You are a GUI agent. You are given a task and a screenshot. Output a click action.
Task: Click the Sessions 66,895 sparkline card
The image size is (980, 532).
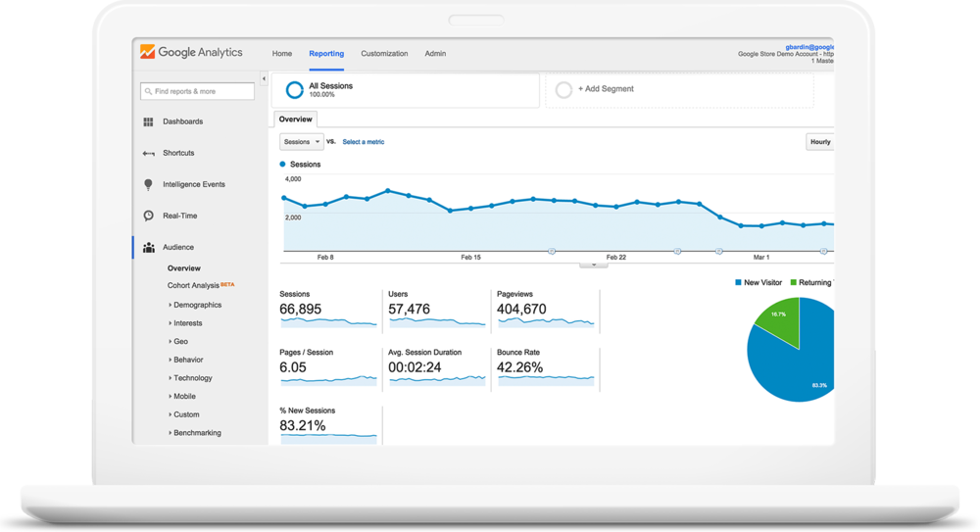(328, 309)
